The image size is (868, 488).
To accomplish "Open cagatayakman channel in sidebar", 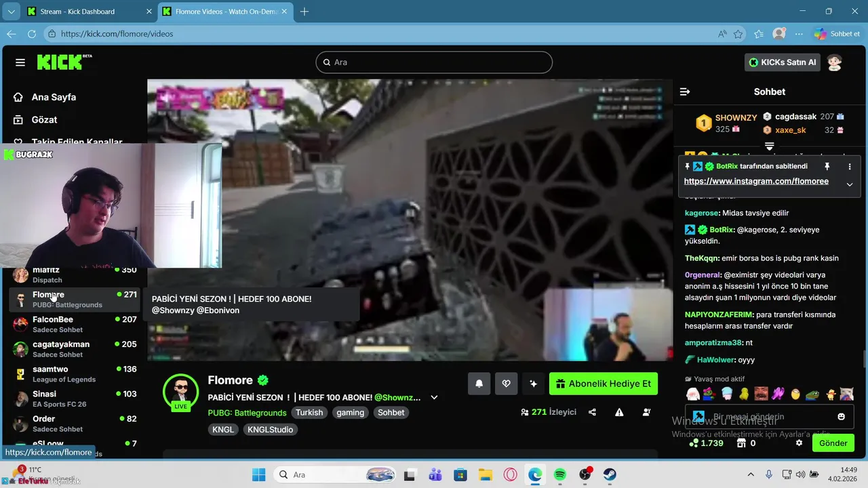I will [75, 349].
